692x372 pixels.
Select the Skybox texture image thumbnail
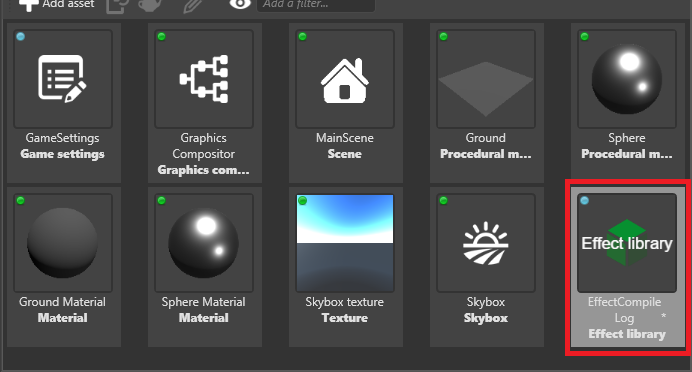click(x=345, y=243)
